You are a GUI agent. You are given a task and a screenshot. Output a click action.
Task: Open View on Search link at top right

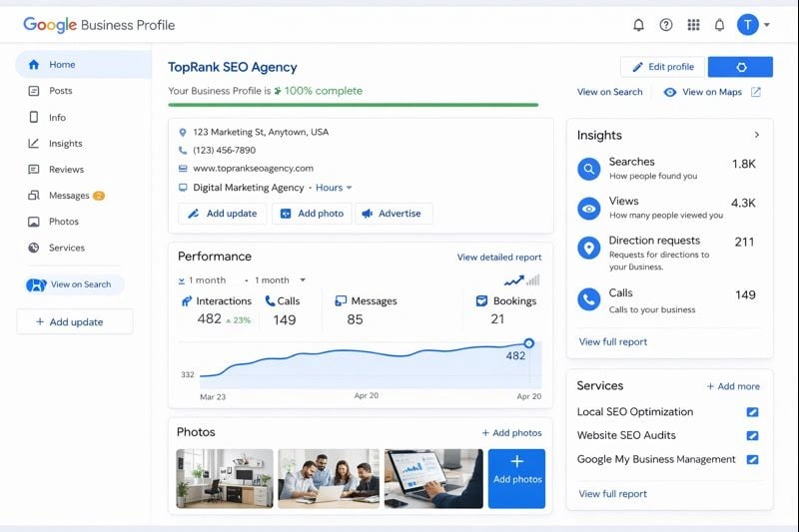(609, 92)
